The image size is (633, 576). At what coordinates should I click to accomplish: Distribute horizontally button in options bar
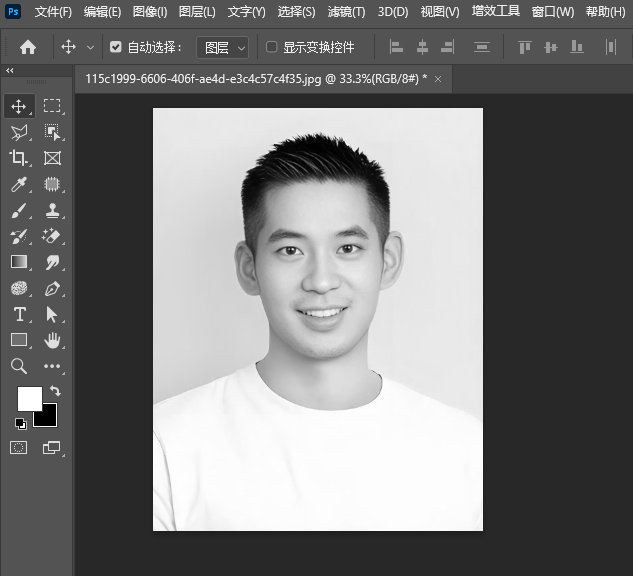pyautogui.click(x=611, y=47)
